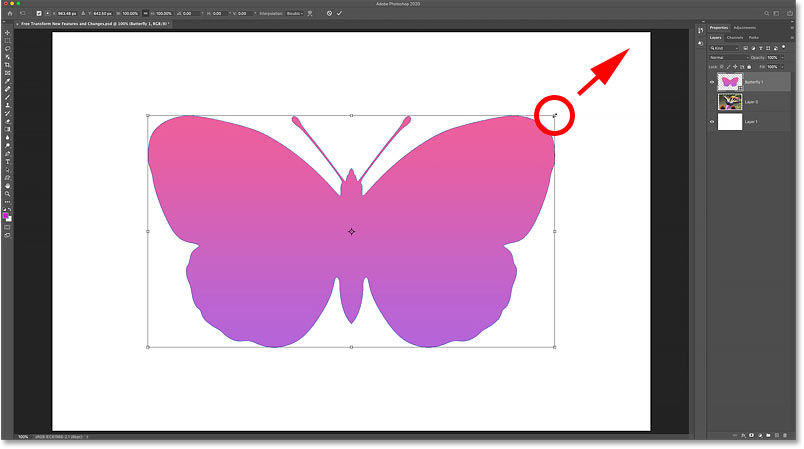Filter layers by pixel layers icon
The image size is (804, 449).
point(746,48)
